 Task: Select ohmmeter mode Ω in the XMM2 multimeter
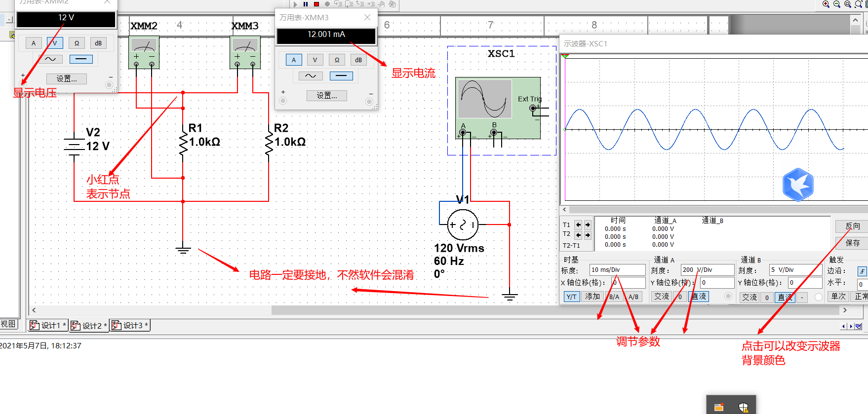(77, 43)
